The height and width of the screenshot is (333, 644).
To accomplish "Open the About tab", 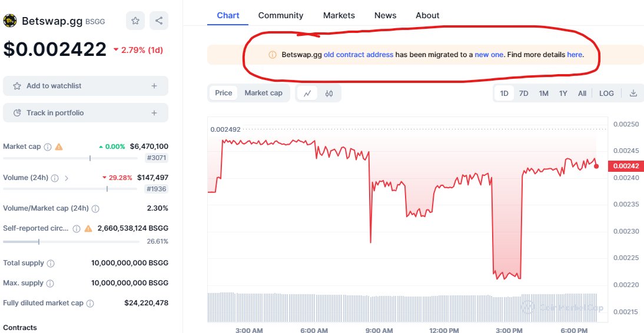I will 427,16.
